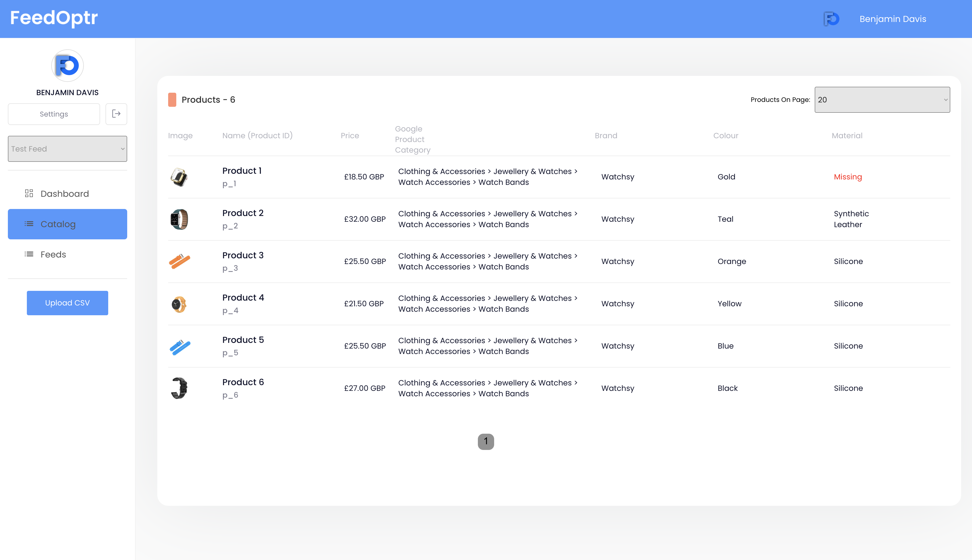Click the 'Synthetic Leather' material cell
This screenshot has width=972, height=560.
click(851, 219)
